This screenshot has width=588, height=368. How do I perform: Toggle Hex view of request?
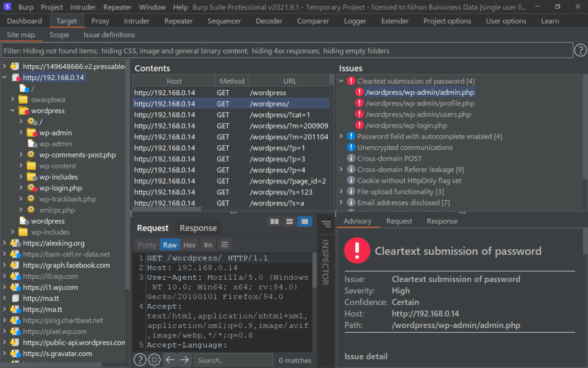pos(189,244)
